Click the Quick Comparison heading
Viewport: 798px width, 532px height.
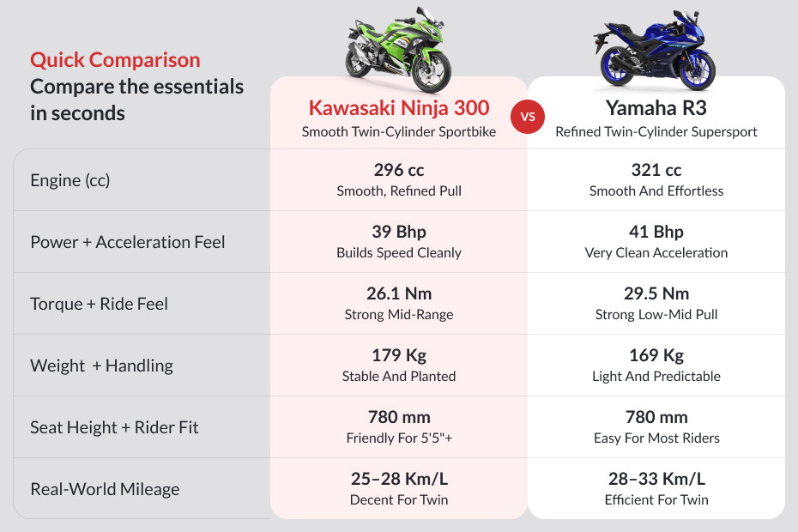pyautogui.click(x=115, y=60)
